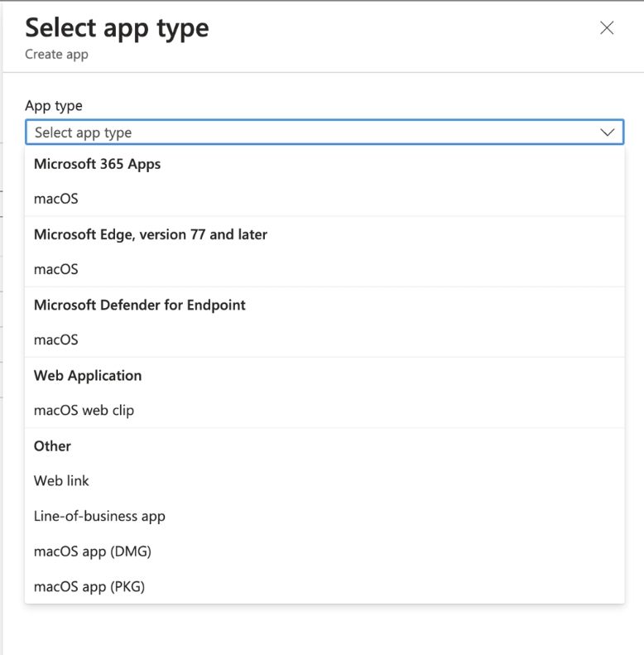Close the Select app type panel
The image size is (644, 655).
coord(607,28)
